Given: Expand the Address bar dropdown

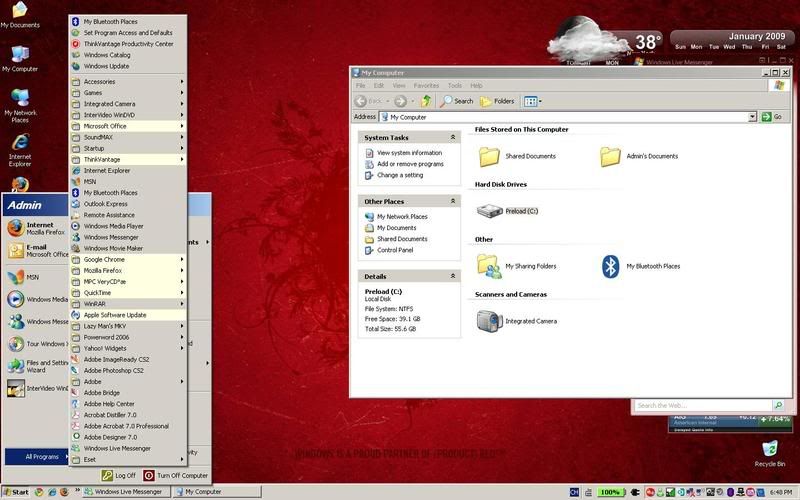Looking at the screenshot, I should [x=752, y=117].
